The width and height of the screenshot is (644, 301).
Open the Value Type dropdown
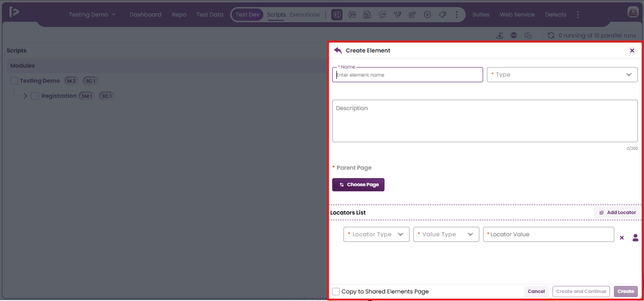(x=446, y=234)
